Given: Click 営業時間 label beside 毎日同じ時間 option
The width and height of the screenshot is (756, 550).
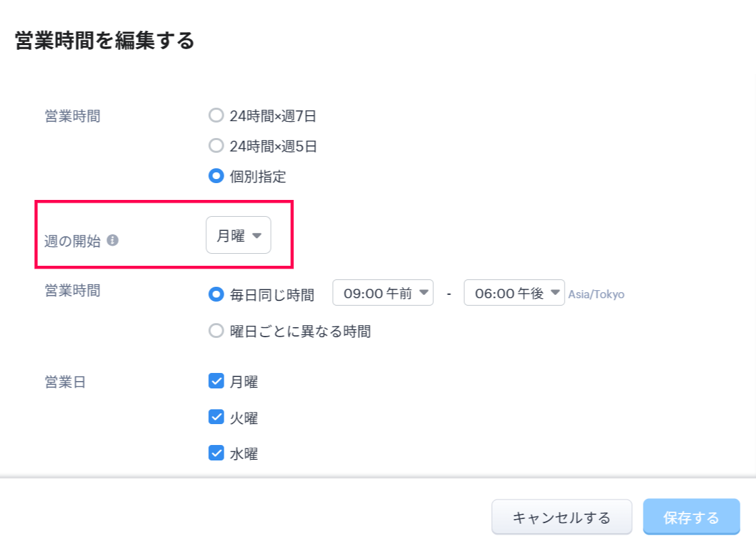Looking at the screenshot, I should tap(72, 290).
